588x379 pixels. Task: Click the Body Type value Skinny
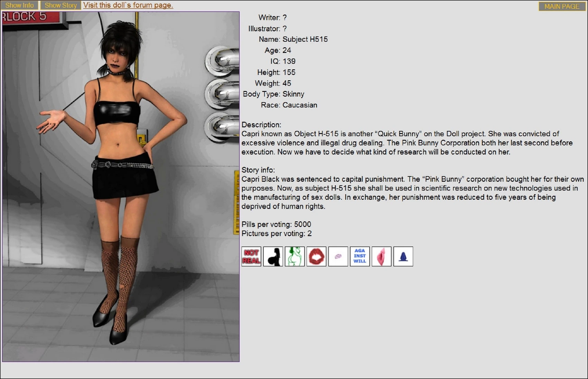click(x=293, y=94)
